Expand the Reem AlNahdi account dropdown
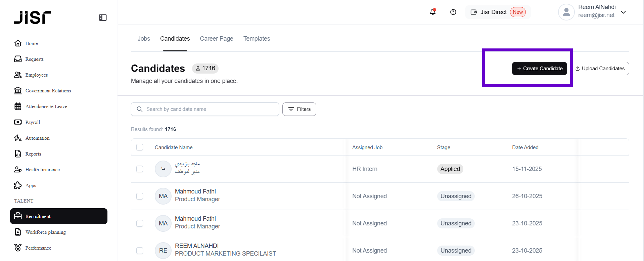The width and height of the screenshot is (644, 261). 623,12
